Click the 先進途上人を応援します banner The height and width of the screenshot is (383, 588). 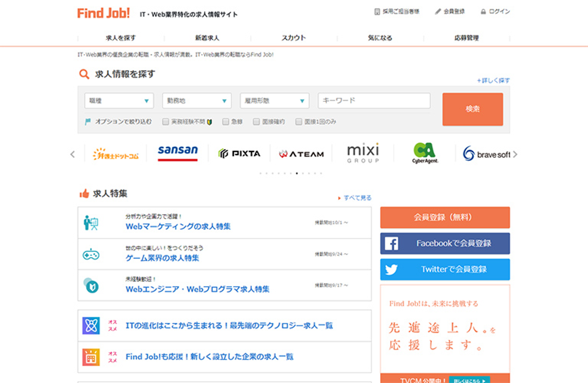[x=445, y=334]
